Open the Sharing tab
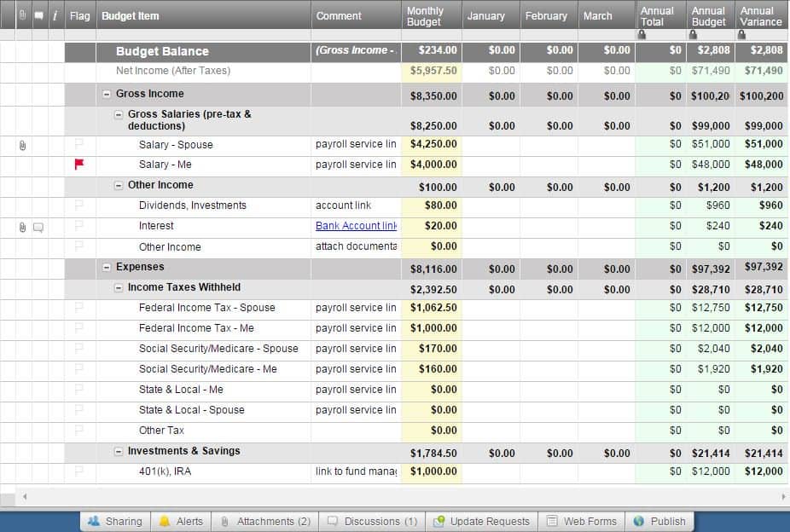This screenshot has width=790, height=532. tap(115, 521)
